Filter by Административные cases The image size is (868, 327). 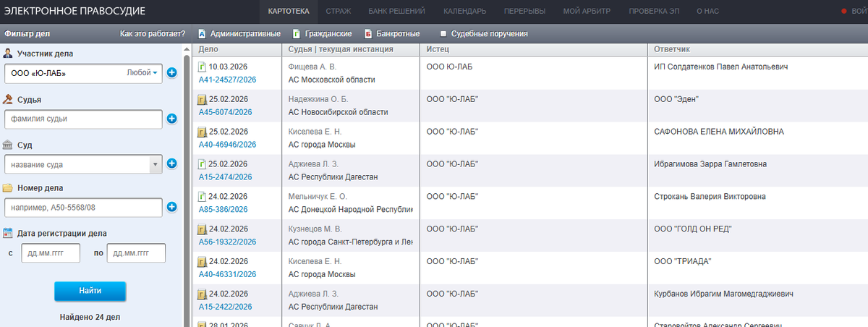click(239, 33)
